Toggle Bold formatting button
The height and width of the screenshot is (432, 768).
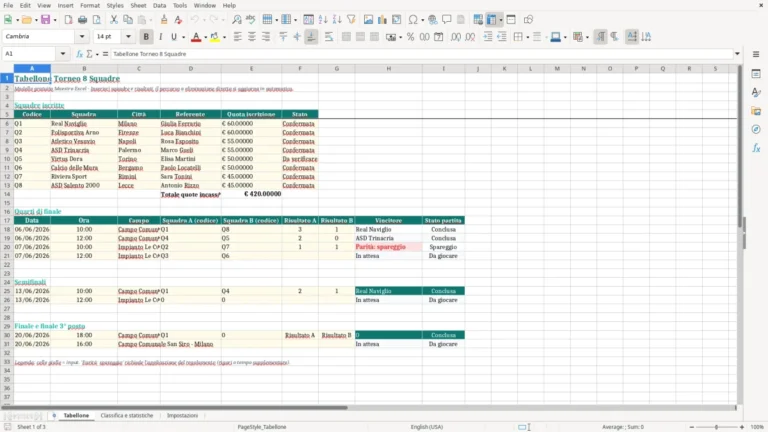click(146, 37)
